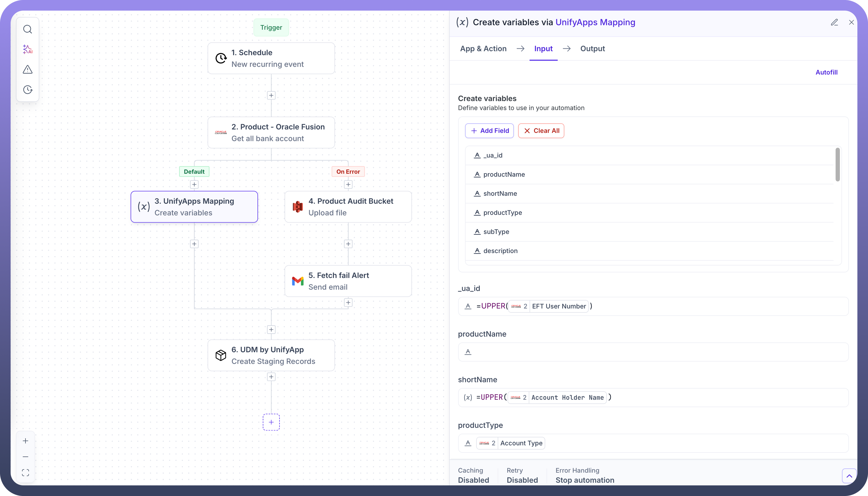Zoom in on the canvas with plus

[x=25, y=441]
